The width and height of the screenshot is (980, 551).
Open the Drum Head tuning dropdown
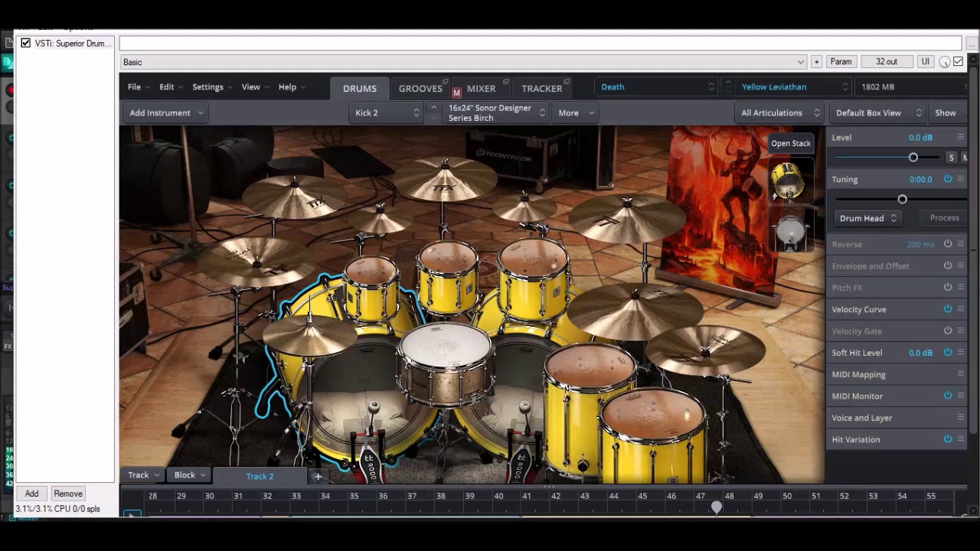click(x=867, y=218)
